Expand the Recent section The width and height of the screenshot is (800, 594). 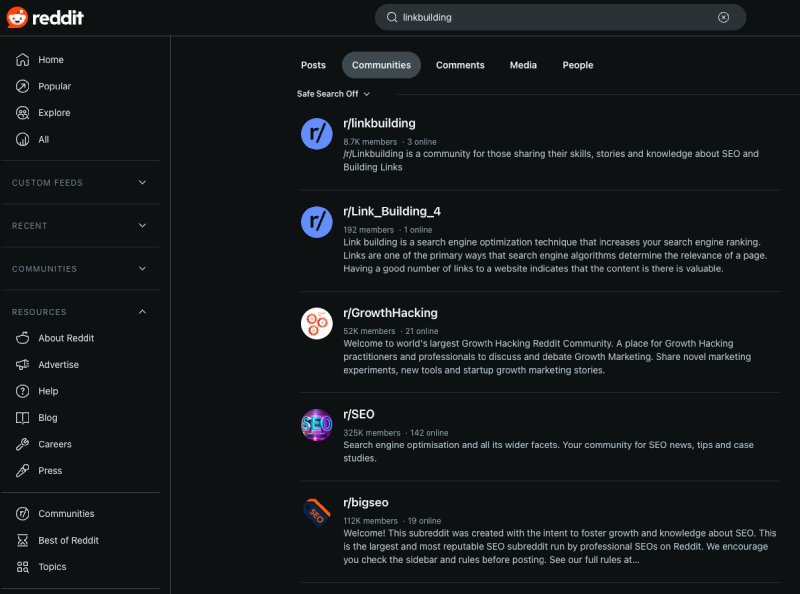(x=80, y=226)
